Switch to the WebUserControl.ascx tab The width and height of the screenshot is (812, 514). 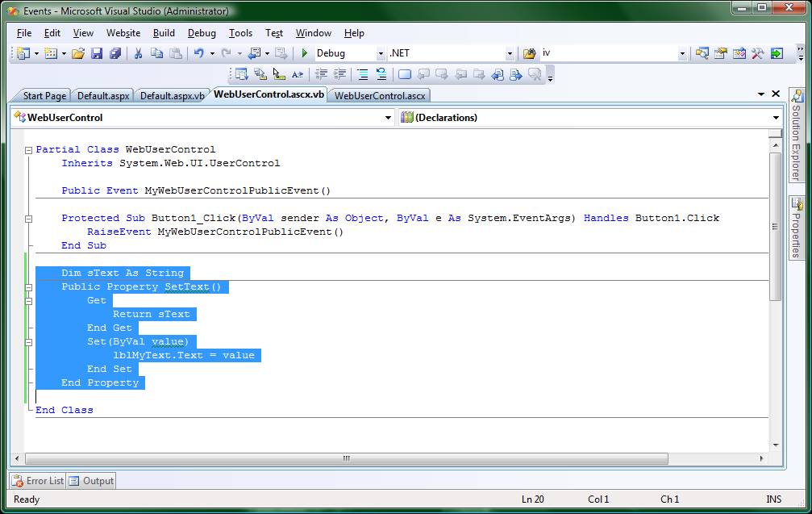click(380, 96)
